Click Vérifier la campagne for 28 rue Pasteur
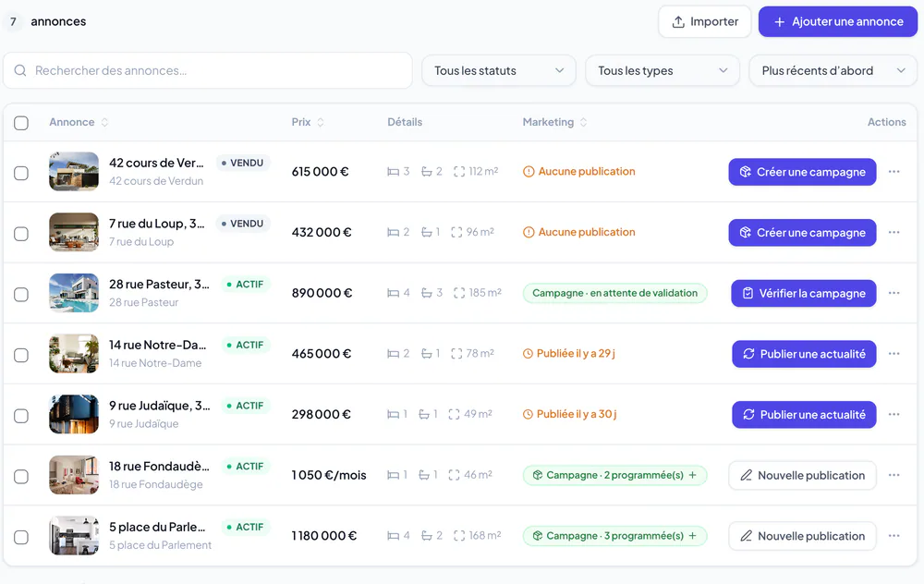924x584 pixels. [804, 294]
